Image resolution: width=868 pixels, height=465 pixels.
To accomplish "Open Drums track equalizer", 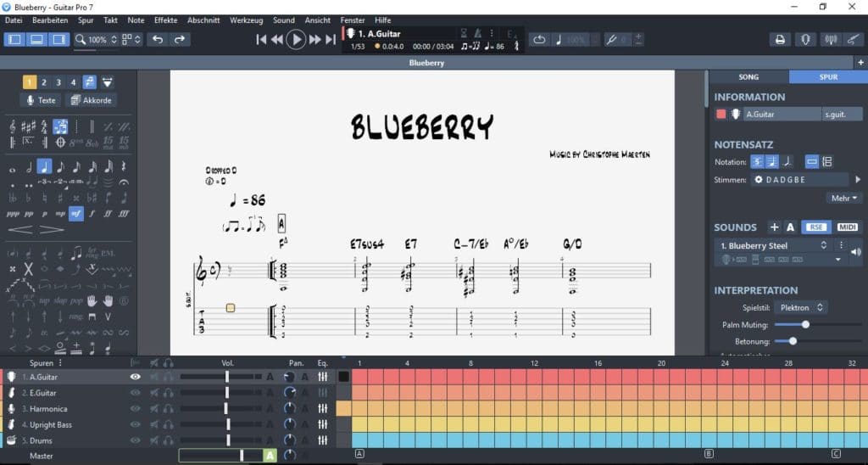I will tap(322, 440).
